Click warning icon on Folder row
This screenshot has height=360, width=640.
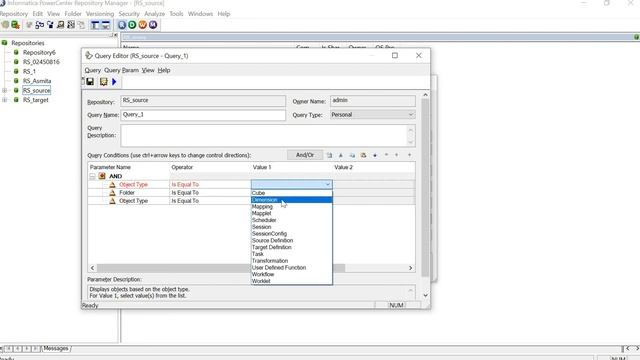112,193
